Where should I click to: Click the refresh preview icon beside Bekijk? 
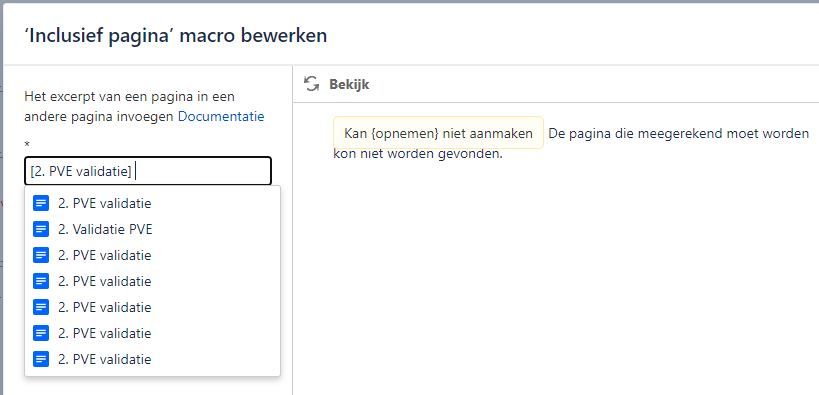[x=312, y=84]
